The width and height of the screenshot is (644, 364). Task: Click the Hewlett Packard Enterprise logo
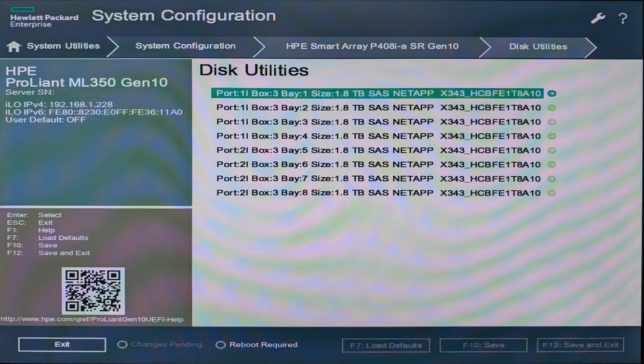(44, 18)
